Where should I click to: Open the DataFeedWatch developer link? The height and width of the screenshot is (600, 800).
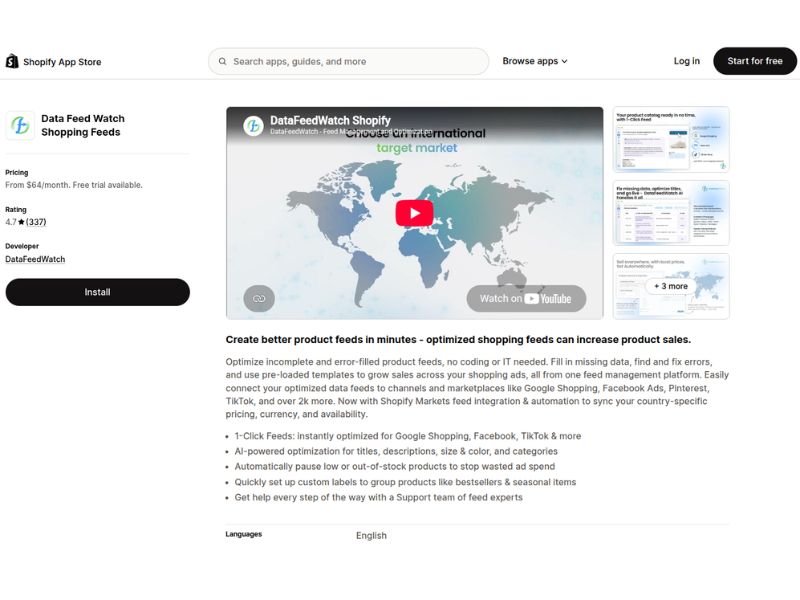[35, 259]
